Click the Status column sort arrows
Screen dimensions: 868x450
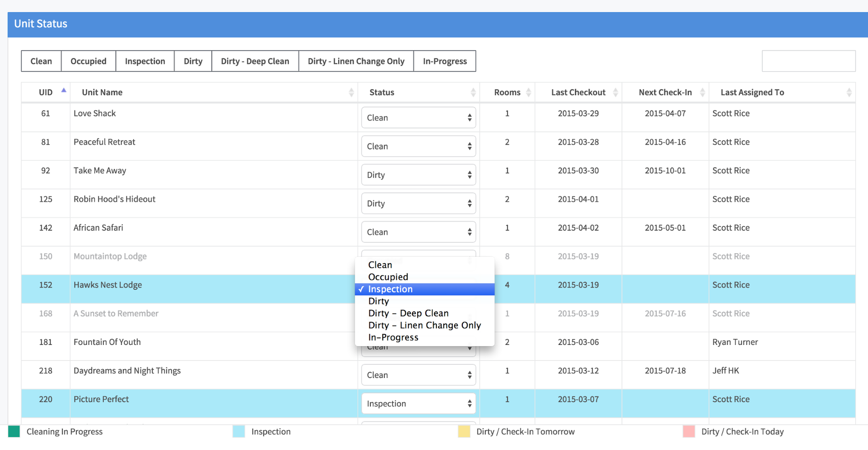coord(473,92)
